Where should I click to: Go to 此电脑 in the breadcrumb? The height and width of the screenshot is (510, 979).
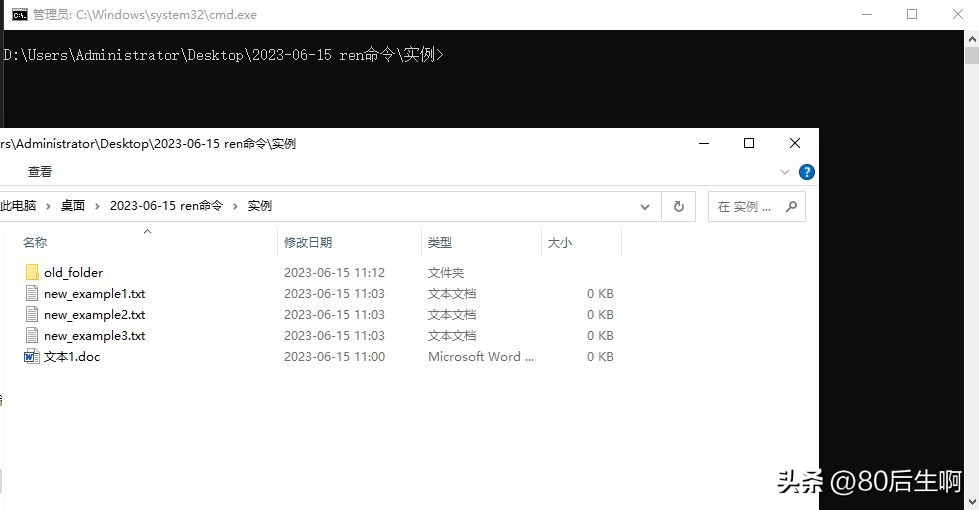click(x=18, y=206)
